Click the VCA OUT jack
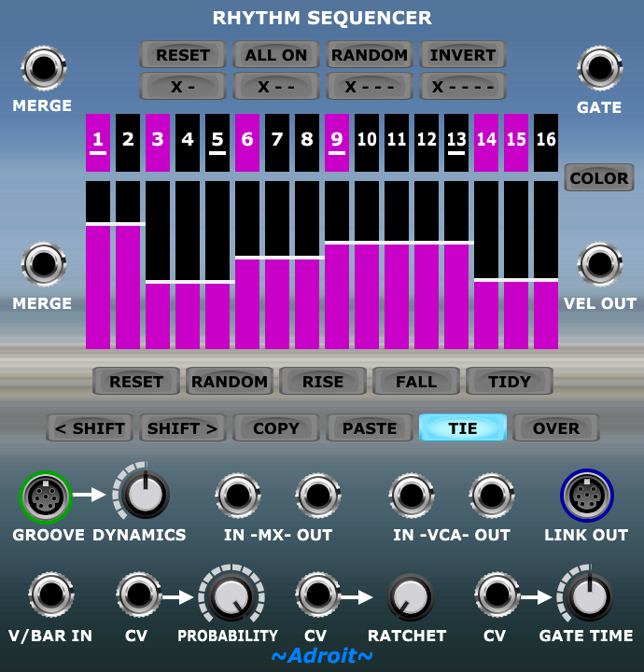Image resolution: width=644 pixels, height=672 pixels. click(492, 496)
